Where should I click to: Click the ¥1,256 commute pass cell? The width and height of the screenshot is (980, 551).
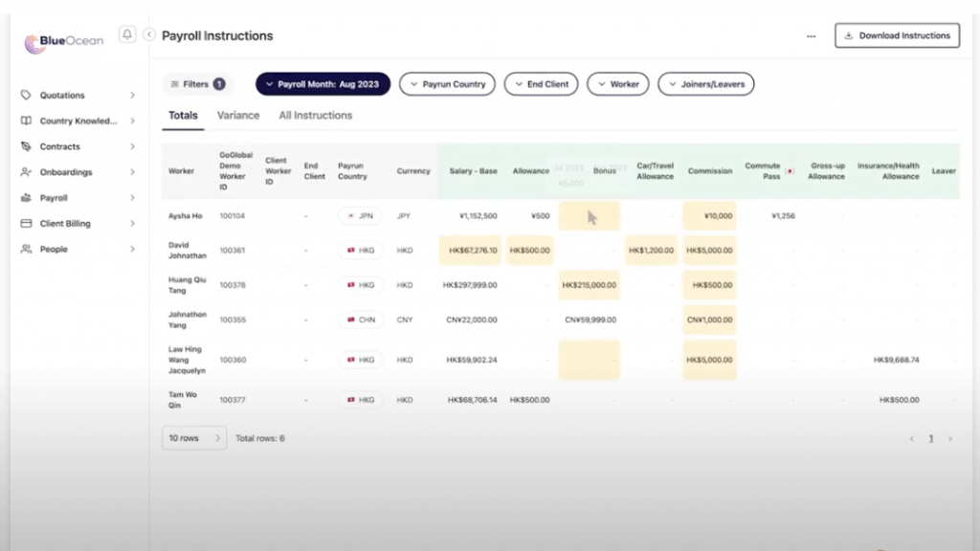click(x=783, y=215)
